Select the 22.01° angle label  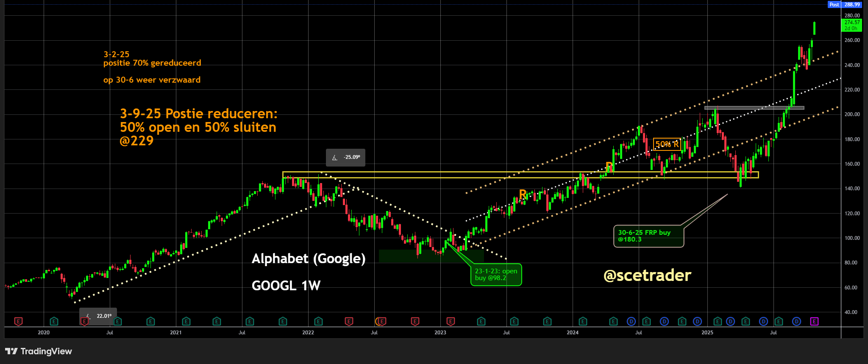[x=98, y=316]
